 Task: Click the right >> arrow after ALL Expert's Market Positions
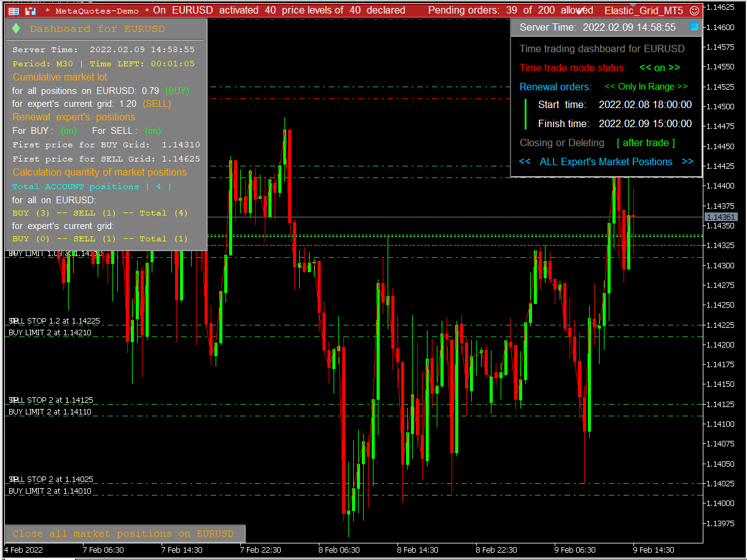687,161
